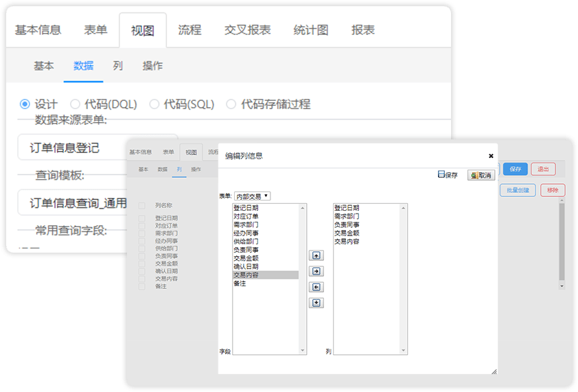Click the 取消 button in the dialog
Screen dimensions: 578x392
481,175
